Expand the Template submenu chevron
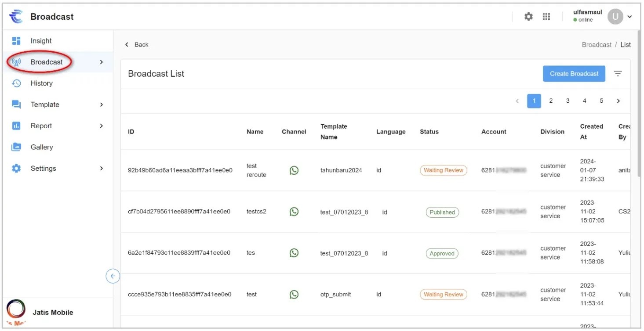This screenshot has width=644, height=331. [102, 104]
